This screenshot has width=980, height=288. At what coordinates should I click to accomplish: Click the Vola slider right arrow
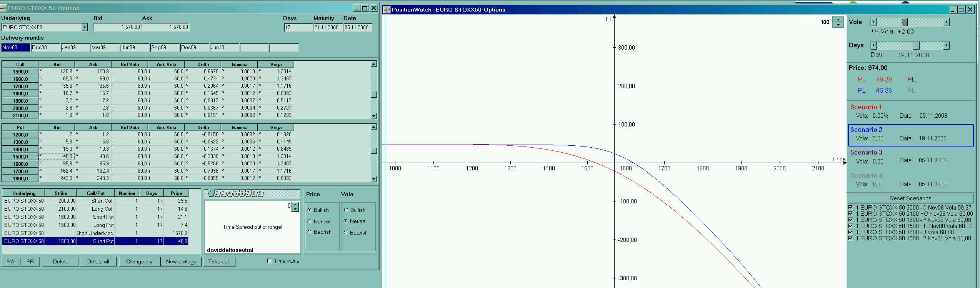click(x=946, y=22)
